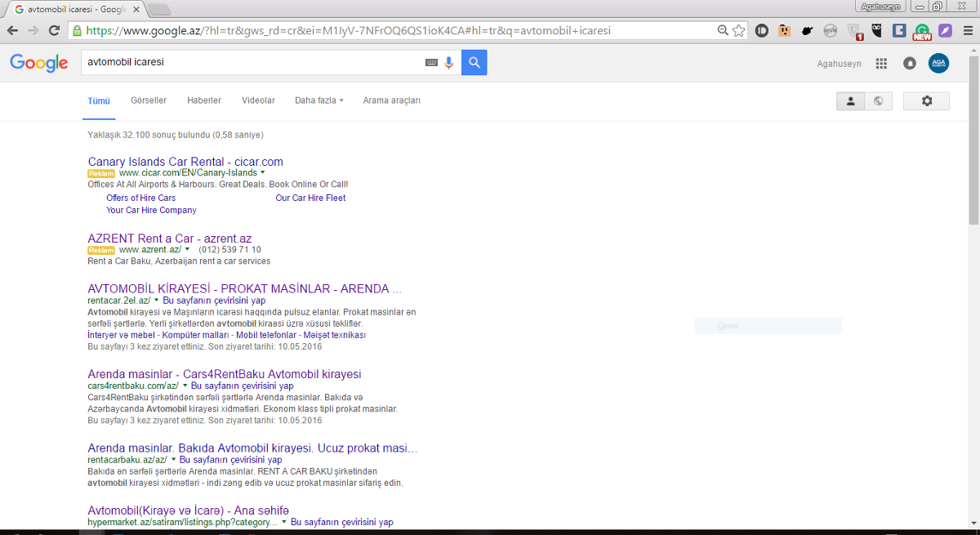Viewport: 980px width, 535px height.
Task: Click the green padlock security icon
Action: (78, 31)
